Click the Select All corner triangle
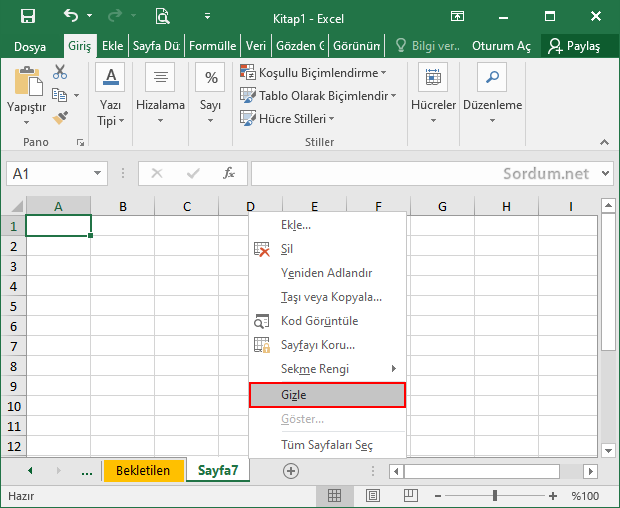The image size is (620, 508). coord(16,206)
